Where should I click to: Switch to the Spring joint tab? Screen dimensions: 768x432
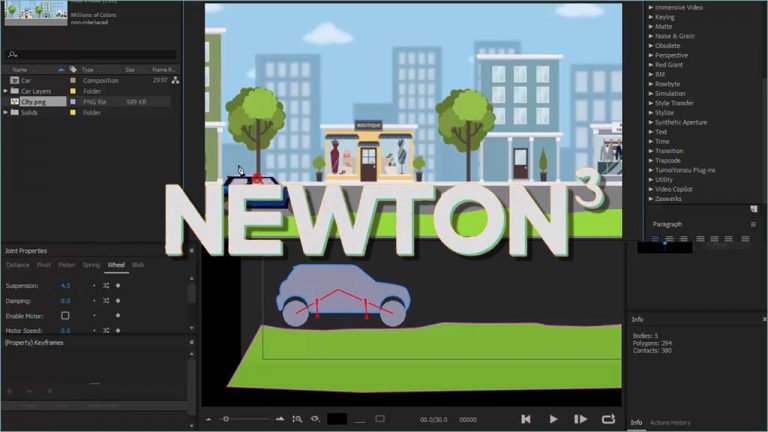click(91, 265)
